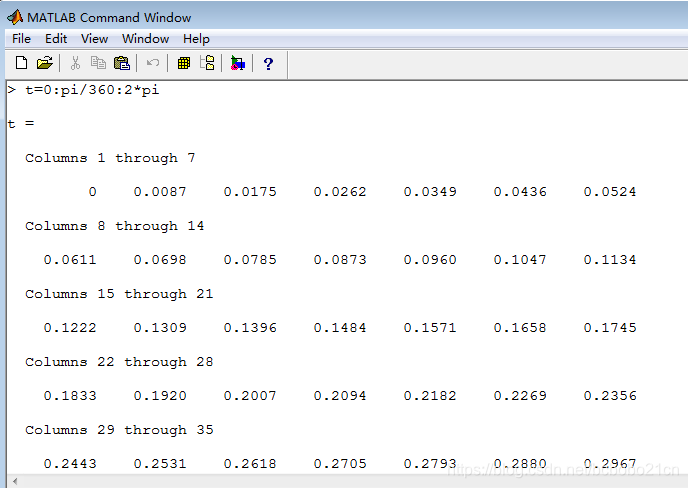Click the value 0.0175

250,192
